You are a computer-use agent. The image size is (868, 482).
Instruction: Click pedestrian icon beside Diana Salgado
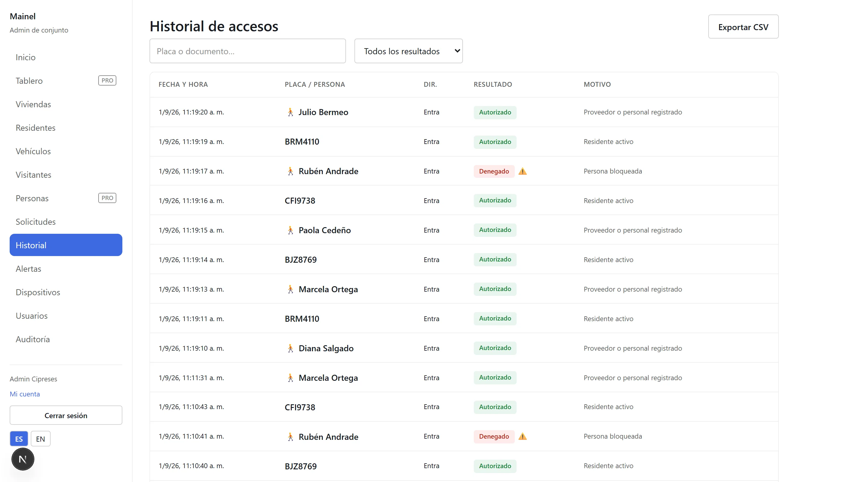(x=290, y=348)
